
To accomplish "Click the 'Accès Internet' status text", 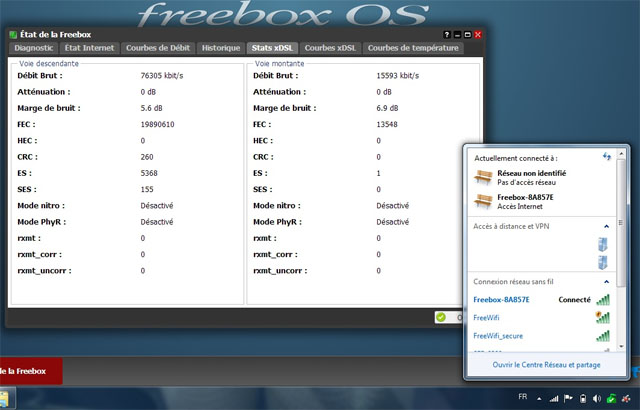I will (x=520, y=207).
